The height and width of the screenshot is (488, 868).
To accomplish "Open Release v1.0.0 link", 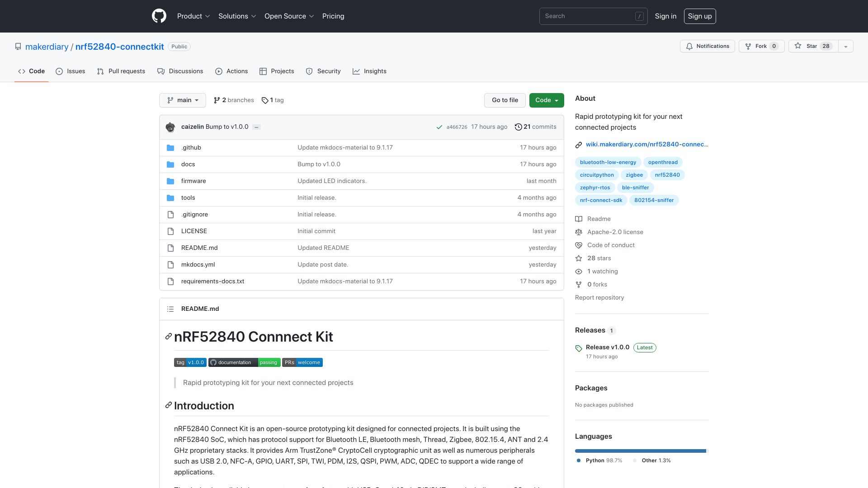I will tap(608, 347).
